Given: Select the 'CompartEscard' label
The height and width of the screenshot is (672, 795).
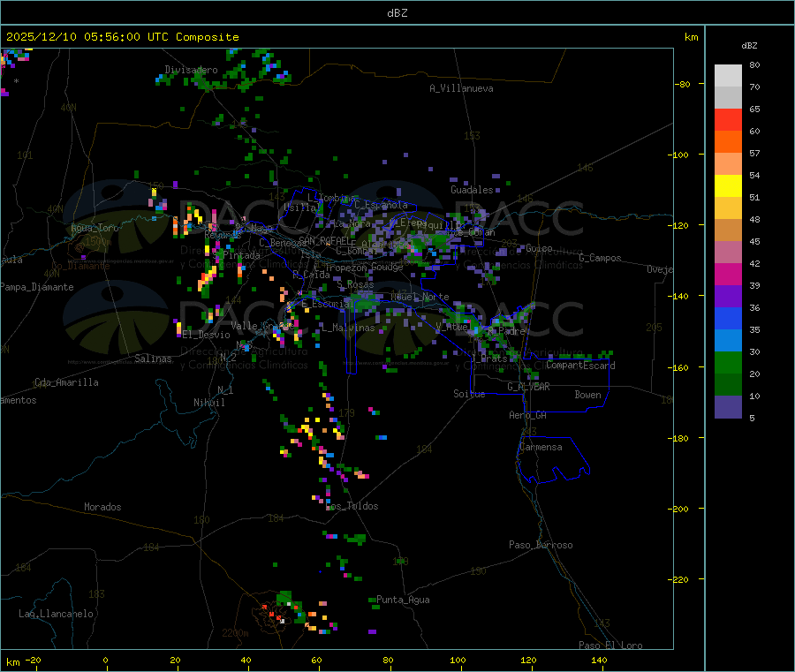Looking at the screenshot, I should click(580, 366).
